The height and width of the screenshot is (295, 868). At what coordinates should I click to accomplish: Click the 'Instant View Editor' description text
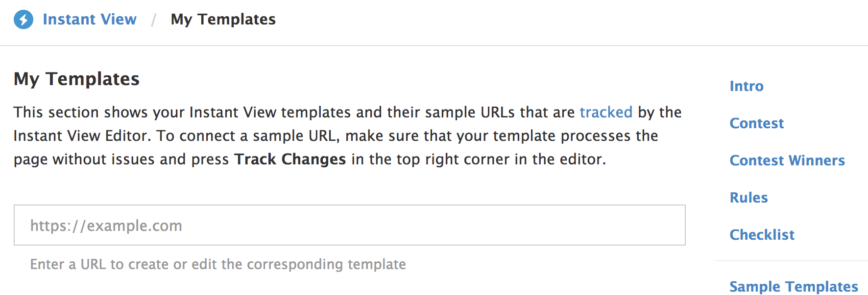point(81,136)
